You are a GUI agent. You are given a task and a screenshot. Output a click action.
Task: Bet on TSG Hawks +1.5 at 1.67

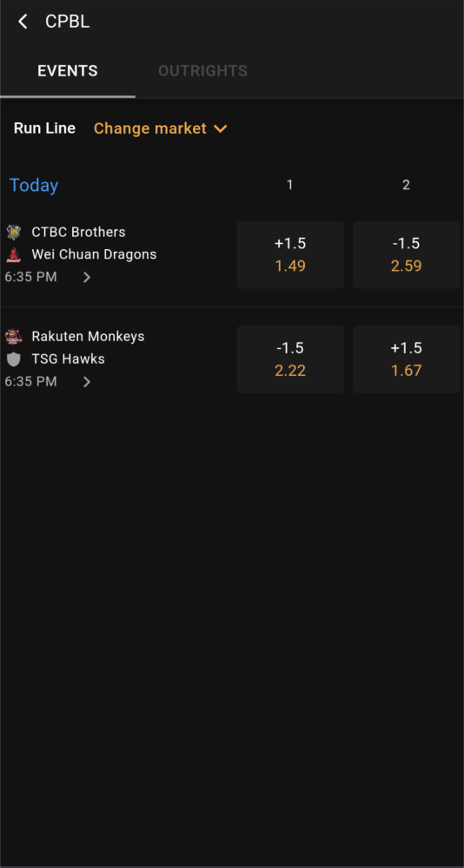(407, 359)
